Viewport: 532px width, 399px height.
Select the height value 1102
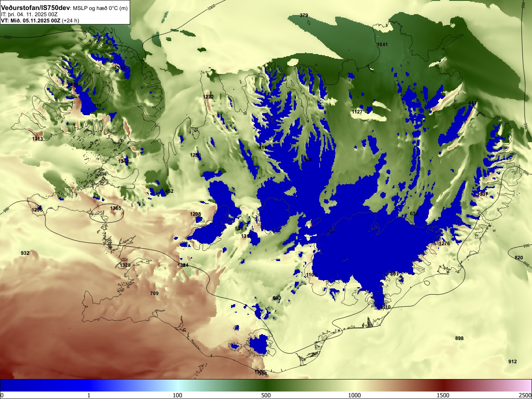click(311, 275)
